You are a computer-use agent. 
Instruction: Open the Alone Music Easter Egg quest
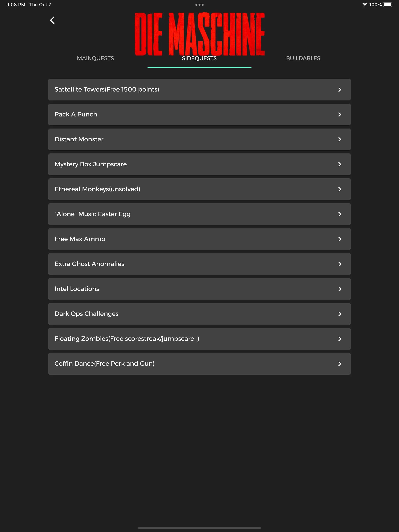click(199, 214)
